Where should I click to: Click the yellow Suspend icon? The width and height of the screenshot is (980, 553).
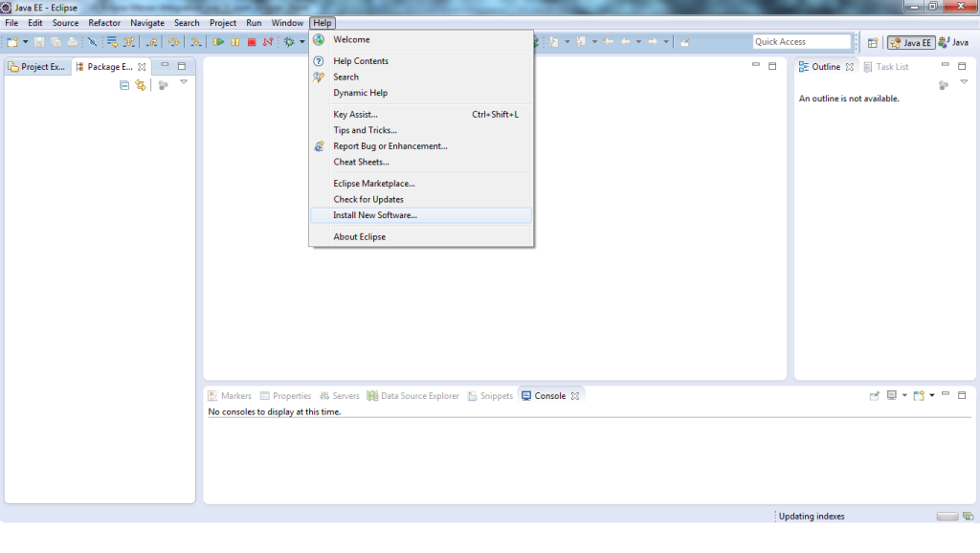pyautogui.click(x=235, y=42)
